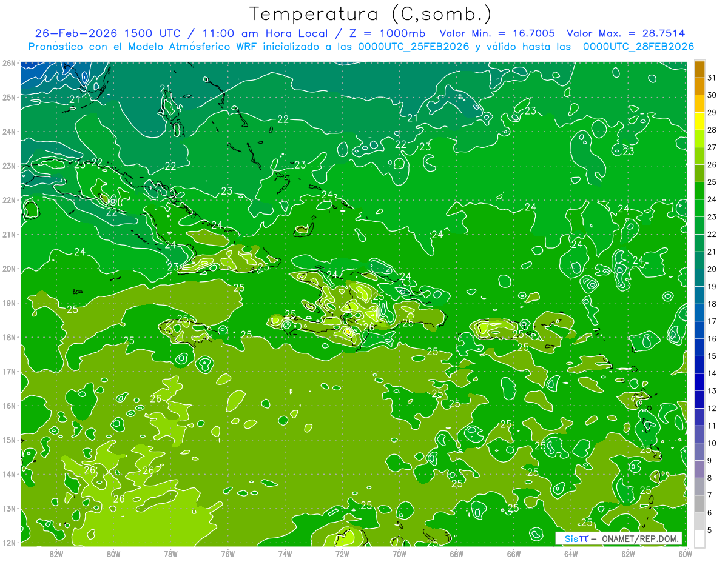Screen dimensions: 728x562
Task: Click the initialization time "0000UTC_25FEB2026"
Action: point(414,47)
